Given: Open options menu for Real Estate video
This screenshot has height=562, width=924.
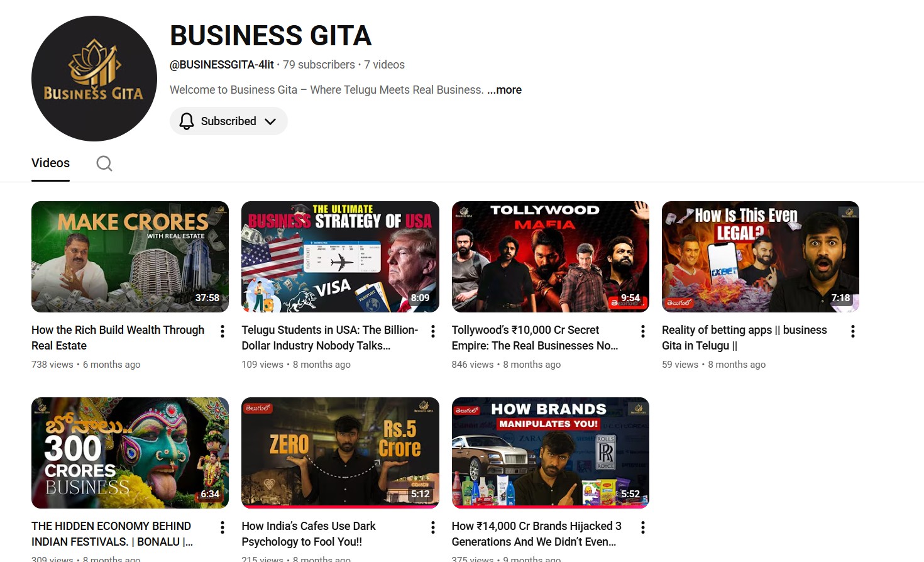Looking at the screenshot, I should 222,331.
